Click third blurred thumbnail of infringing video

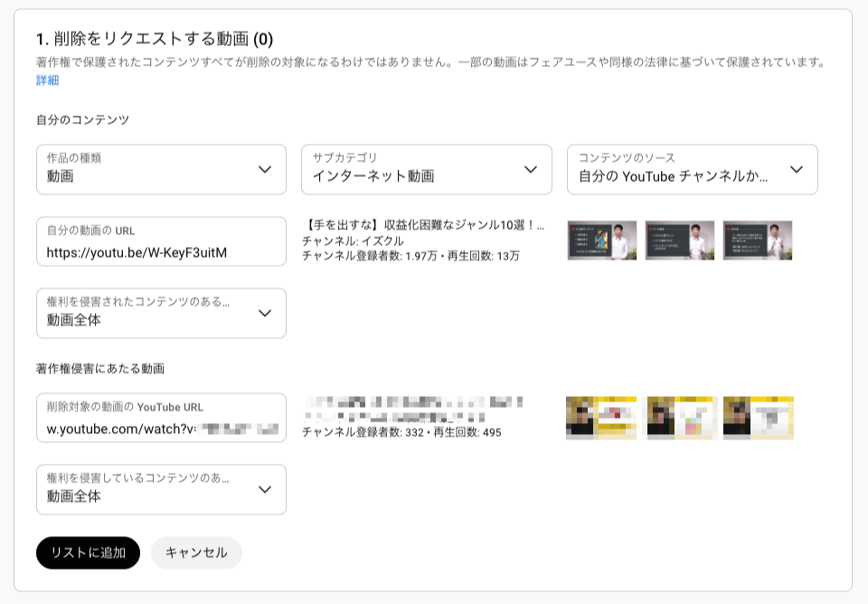tap(759, 418)
